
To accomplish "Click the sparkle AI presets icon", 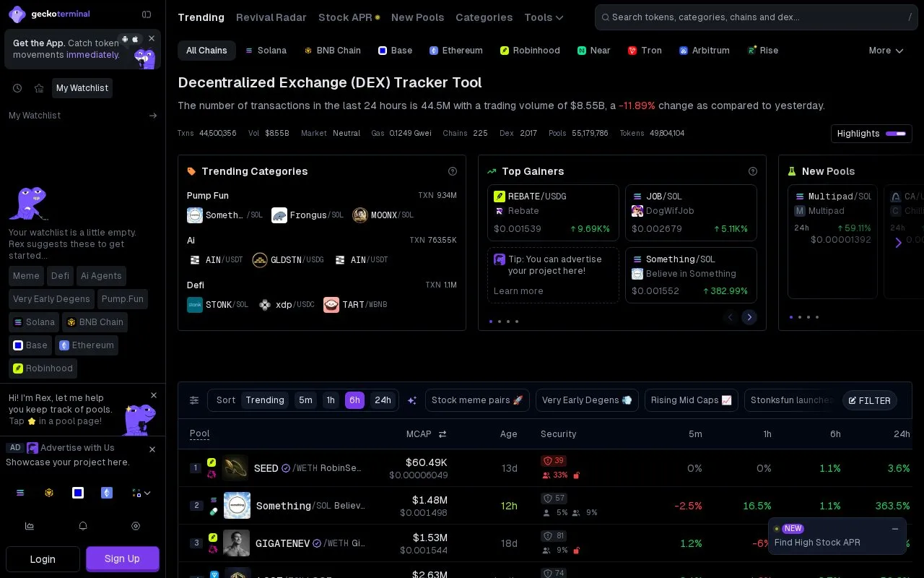I will (412, 400).
